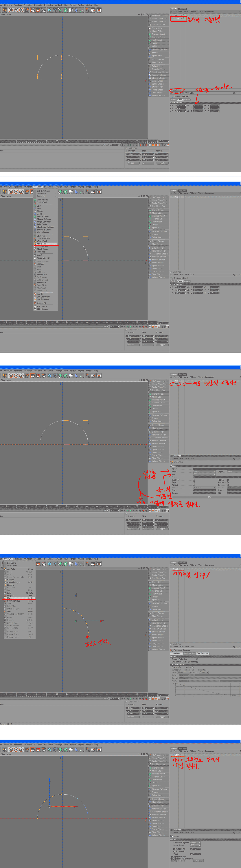Open Plane World XZ dropdown in Mirror Tool

[x=205, y=472]
